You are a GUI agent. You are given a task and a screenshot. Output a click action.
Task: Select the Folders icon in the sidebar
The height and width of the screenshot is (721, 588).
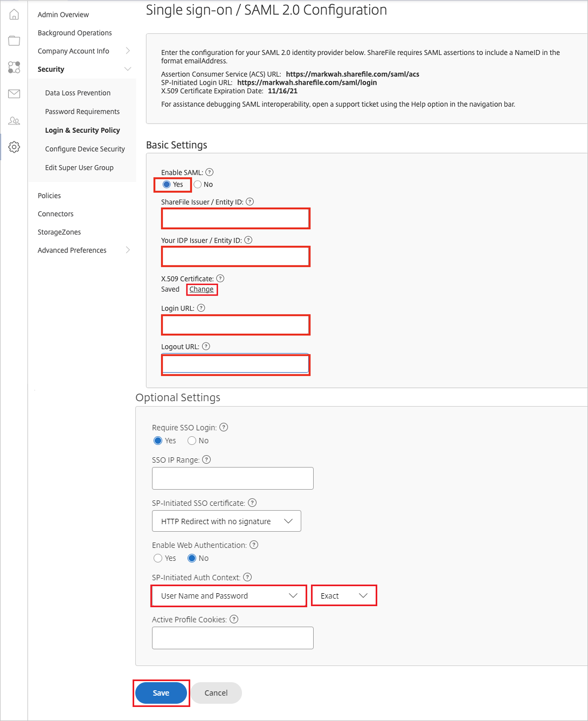[13, 40]
